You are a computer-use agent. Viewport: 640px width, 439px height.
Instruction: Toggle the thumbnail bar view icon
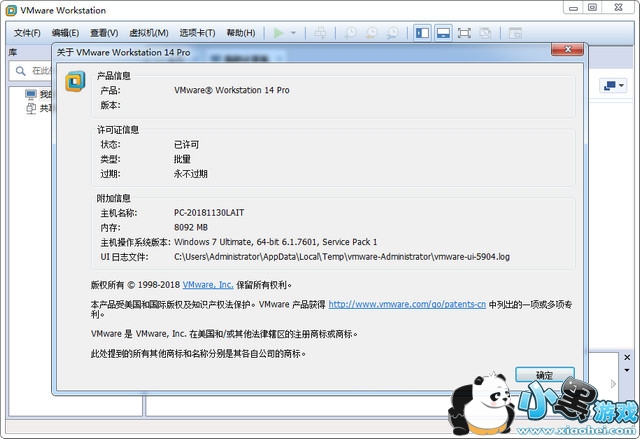click(443, 33)
